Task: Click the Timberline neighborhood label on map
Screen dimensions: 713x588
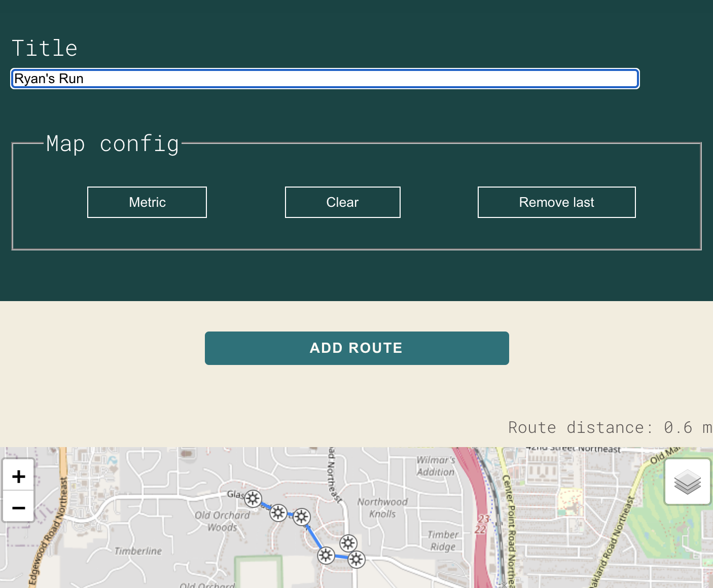Action: (138, 551)
